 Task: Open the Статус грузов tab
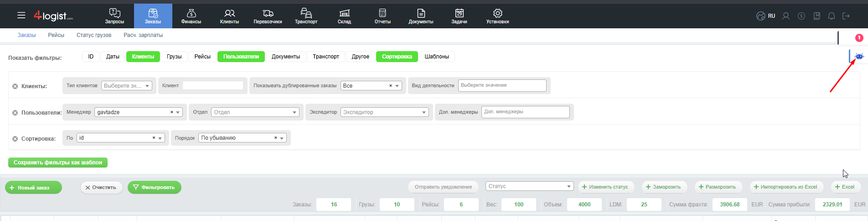tap(94, 35)
